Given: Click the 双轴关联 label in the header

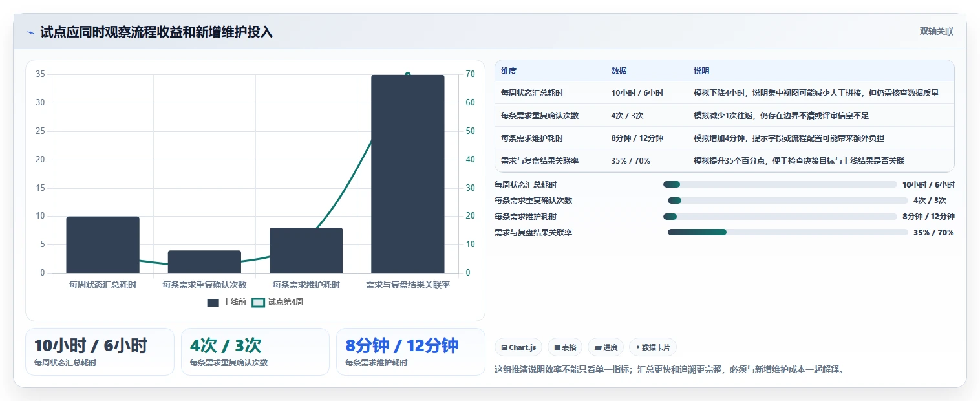Looking at the screenshot, I should [937, 32].
